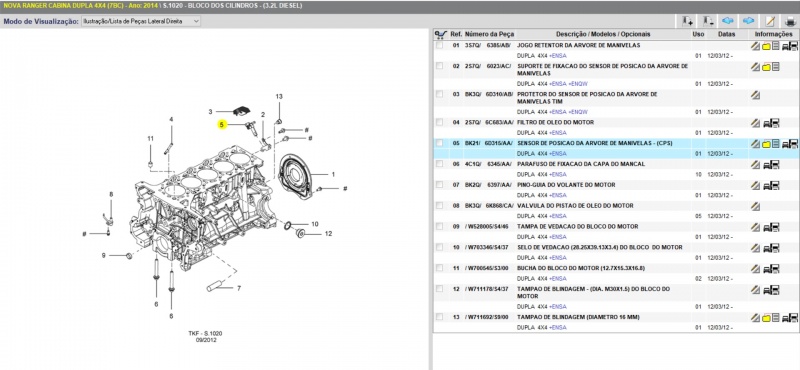Open list document icon for part 13

776,318
